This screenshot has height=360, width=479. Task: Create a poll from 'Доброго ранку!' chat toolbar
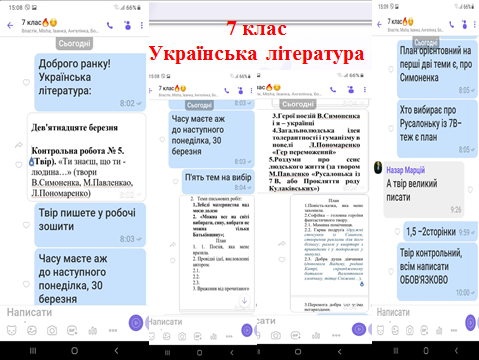(93, 330)
